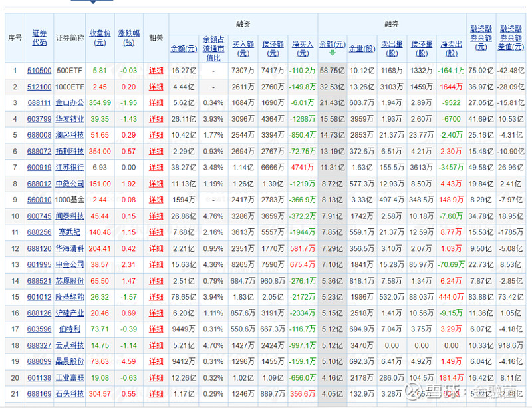Open security code 688256
The height and width of the screenshot is (408, 532).
coord(39,232)
